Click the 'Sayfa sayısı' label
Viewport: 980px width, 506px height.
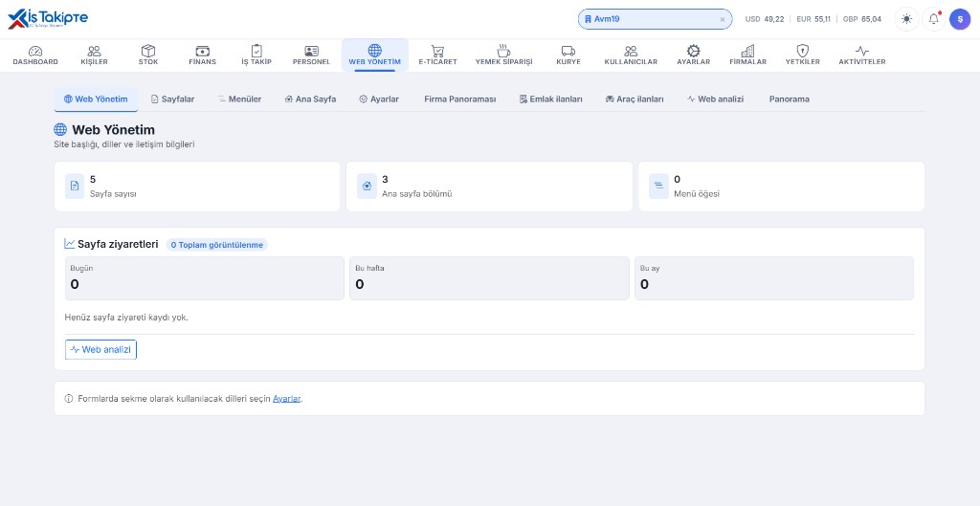coord(113,193)
